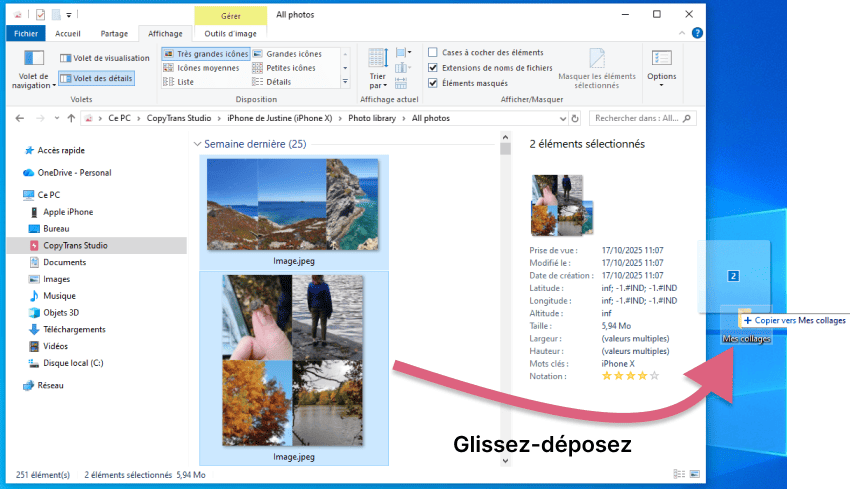
Task: Open Réseau in the navigation pane
Action: 43,385
